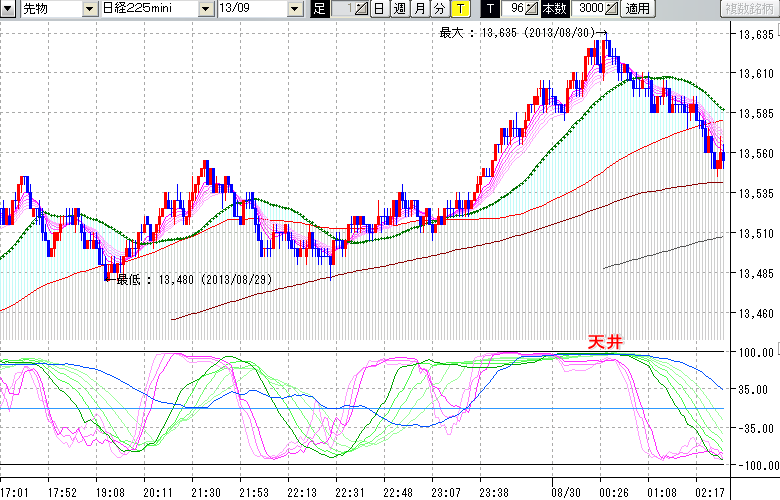The width and height of the screenshot is (780, 500).
Task: Click the 最大 13,635 high label
Action: (518, 33)
